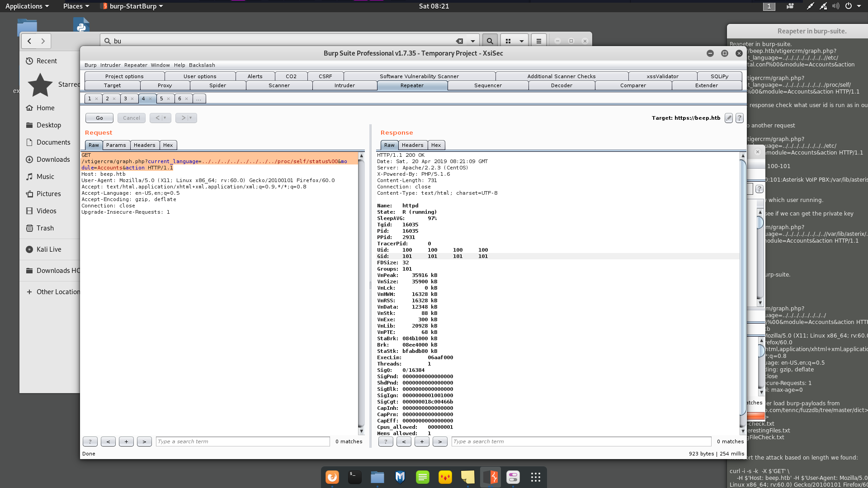Open the yellow red-diamonds dock app
Image resolution: width=868 pixels, height=488 pixels.
click(445, 477)
